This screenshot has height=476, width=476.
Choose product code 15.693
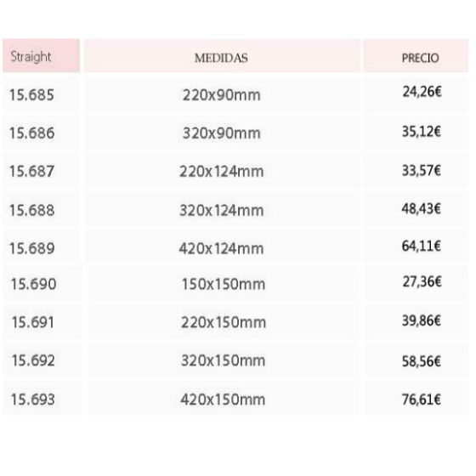(33, 399)
